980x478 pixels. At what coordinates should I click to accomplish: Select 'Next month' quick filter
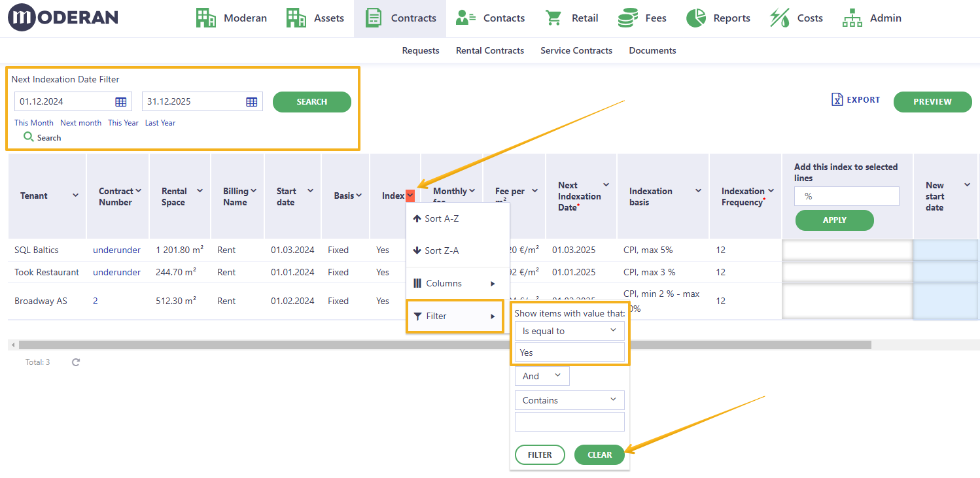[80, 122]
